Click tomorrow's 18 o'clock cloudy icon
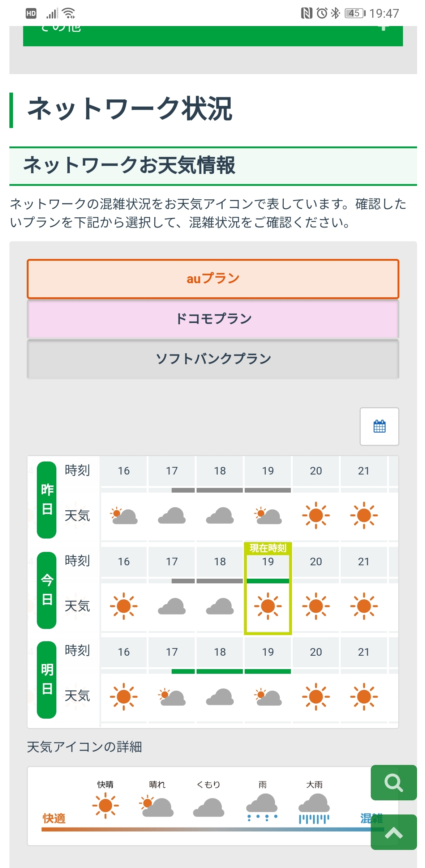The image size is (425, 868). [220, 697]
